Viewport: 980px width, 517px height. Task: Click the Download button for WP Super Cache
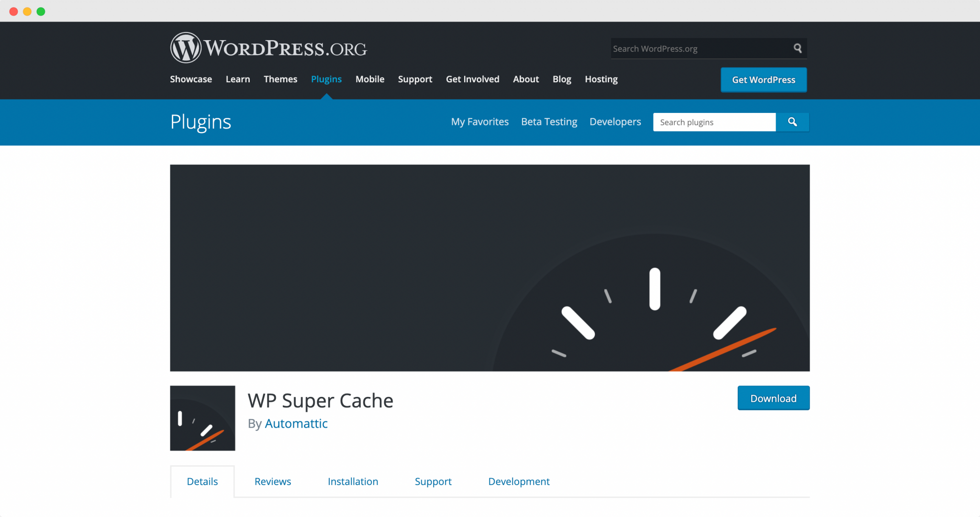pos(773,397)
